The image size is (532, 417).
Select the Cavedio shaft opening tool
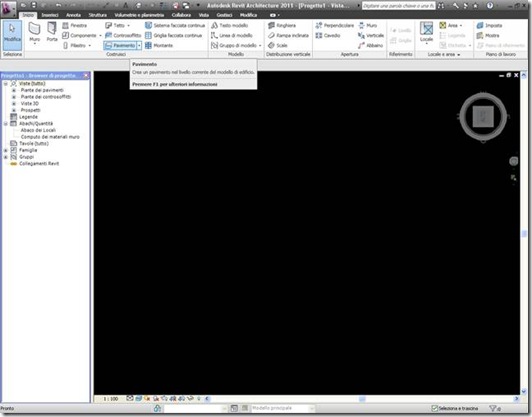point(328,35)
